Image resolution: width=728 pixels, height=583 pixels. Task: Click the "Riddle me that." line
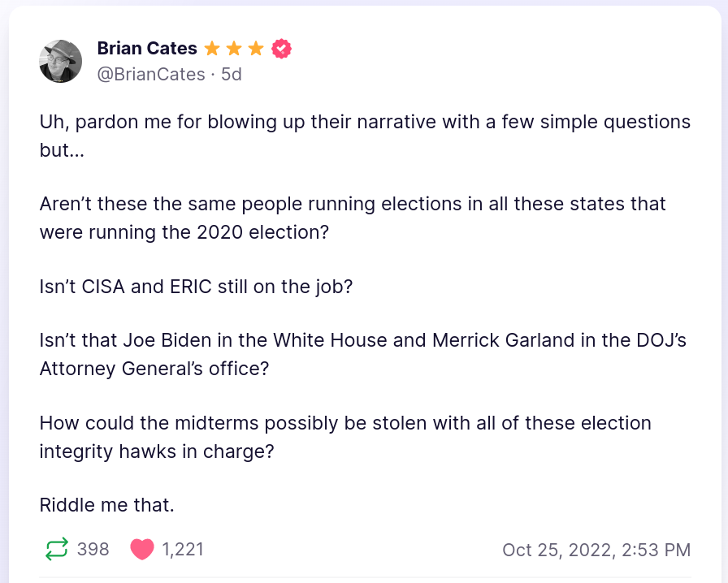(106, 505)
